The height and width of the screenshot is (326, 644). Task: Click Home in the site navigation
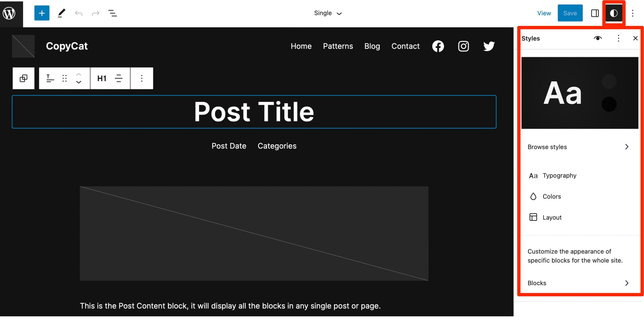pos(301,46)
